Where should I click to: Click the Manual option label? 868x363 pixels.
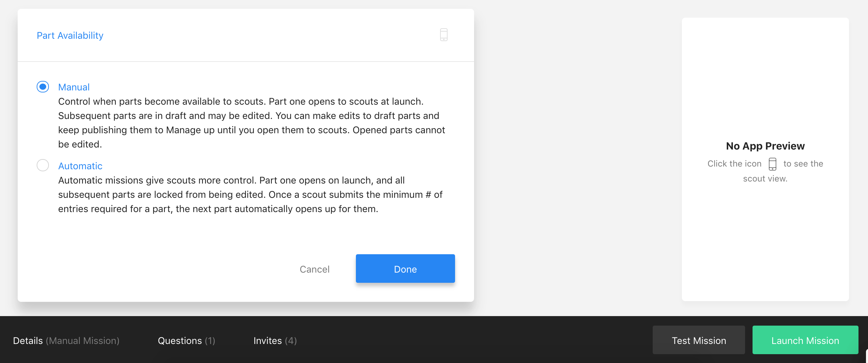point(74,87)
